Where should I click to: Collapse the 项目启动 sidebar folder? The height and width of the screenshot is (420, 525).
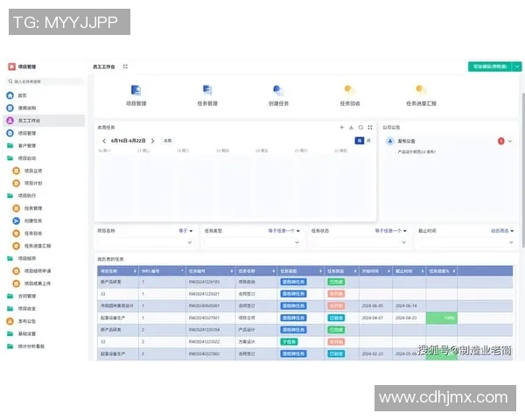click(x=21, y=158)
